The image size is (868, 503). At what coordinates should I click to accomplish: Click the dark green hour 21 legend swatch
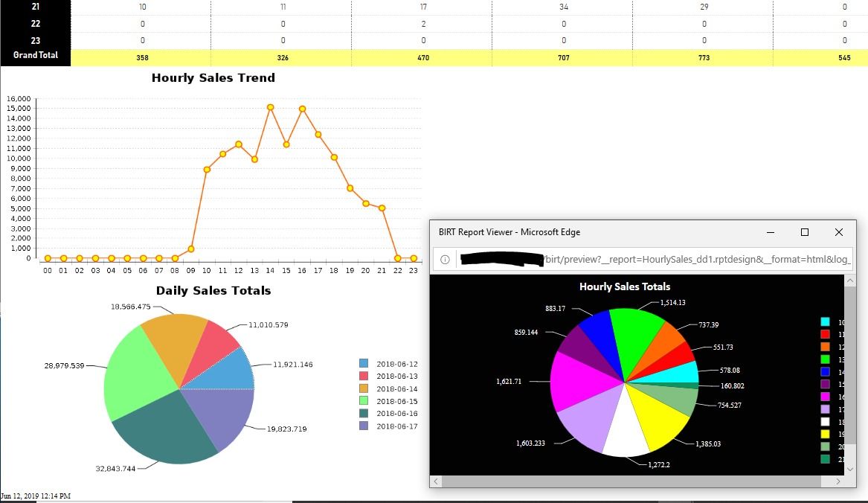click(x=825, y=458)
